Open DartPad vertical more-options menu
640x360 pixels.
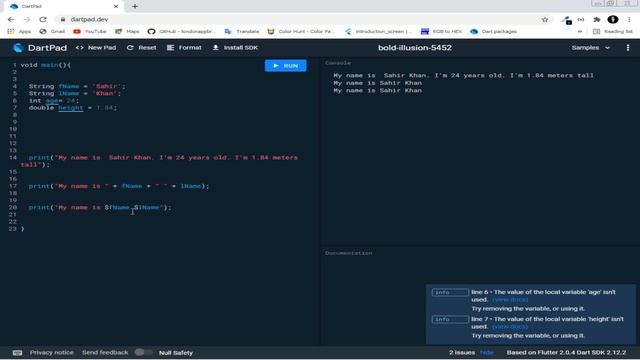[x=628, y=48]
